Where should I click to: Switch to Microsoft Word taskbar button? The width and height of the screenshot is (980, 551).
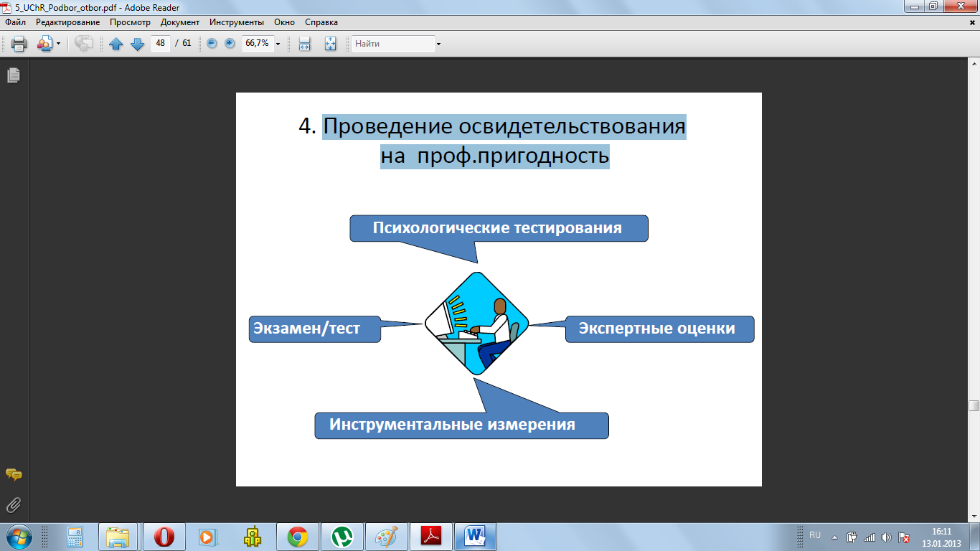click(x=475, y=537)
